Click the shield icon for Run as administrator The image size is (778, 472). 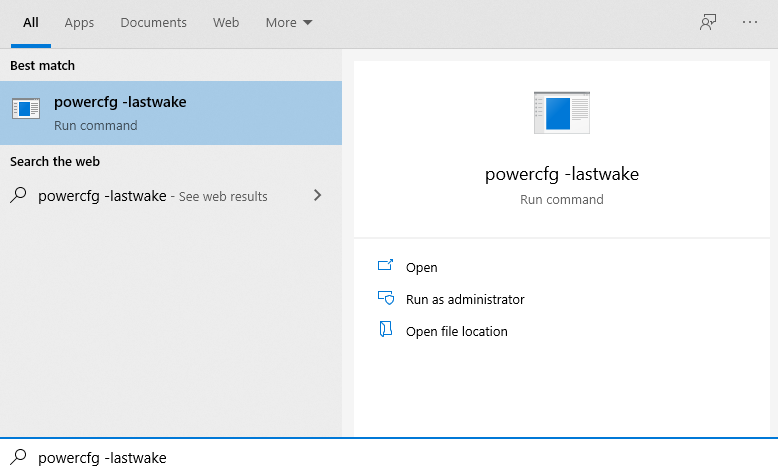coord(386,299)
